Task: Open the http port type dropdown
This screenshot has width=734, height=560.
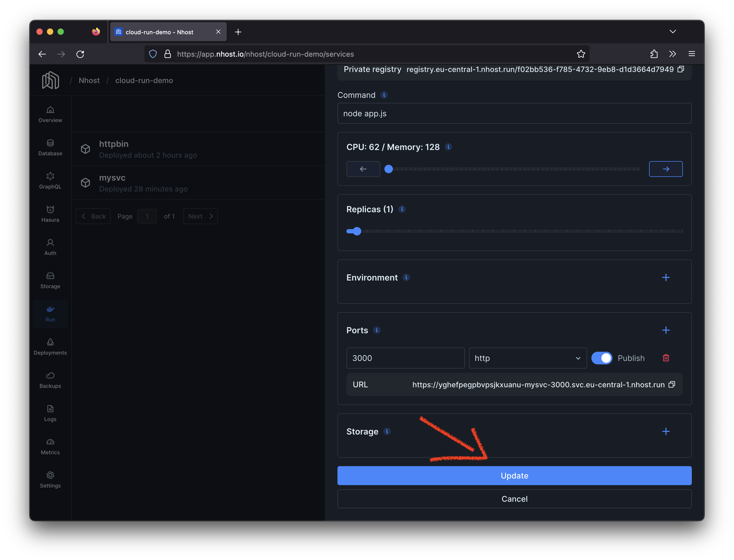Action: tap(527, 358)
